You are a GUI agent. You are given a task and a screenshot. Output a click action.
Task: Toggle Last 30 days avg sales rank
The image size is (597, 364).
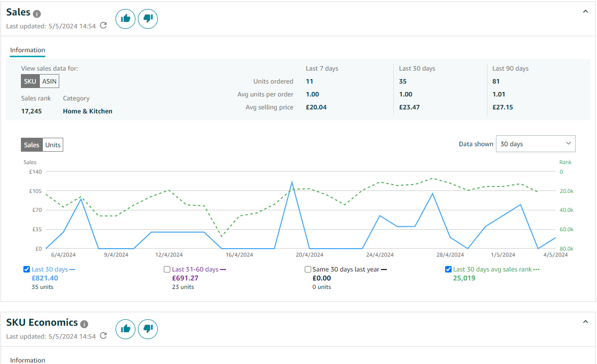pos(448,270)
